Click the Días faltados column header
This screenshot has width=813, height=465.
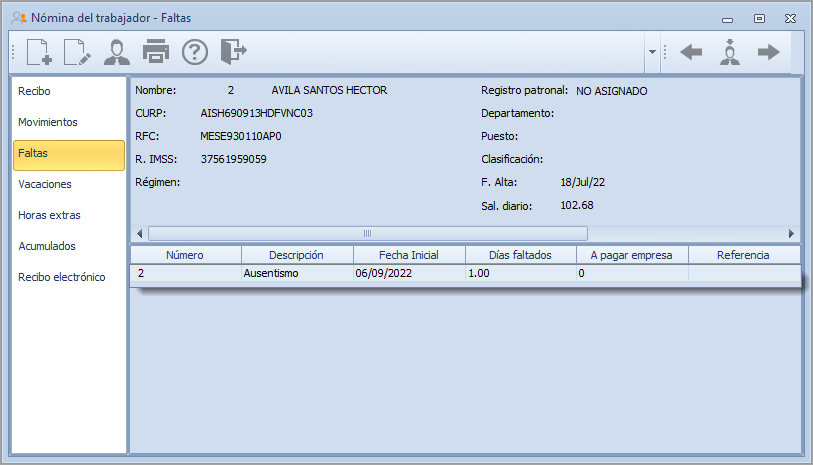tap(520, 255)
